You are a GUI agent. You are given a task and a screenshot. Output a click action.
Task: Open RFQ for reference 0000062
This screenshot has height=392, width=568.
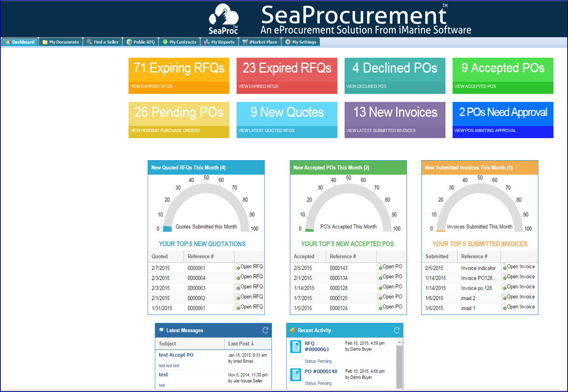point(249,297)
